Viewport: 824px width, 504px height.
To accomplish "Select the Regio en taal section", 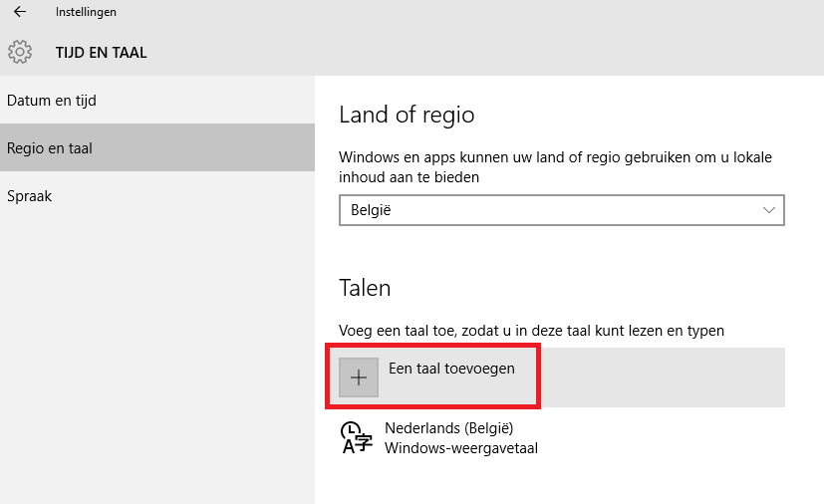I will tap(157, 147).
